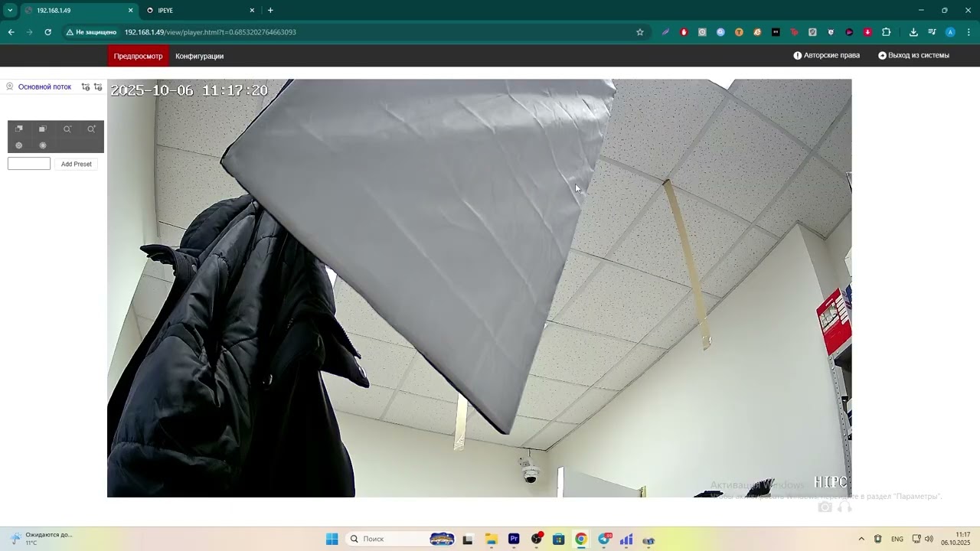
Task: Open the Extensions puzzle menu
Action: coord(887,32)
